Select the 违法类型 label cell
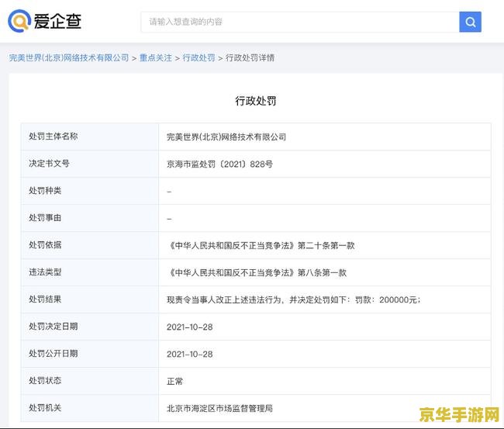 pos(90,272)
